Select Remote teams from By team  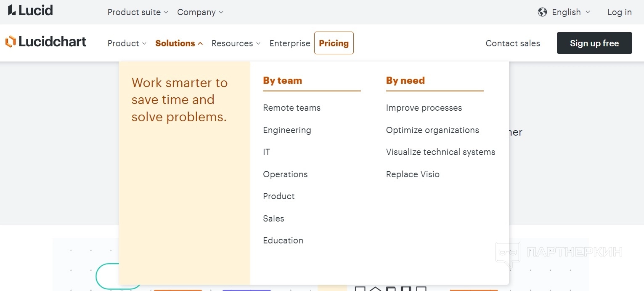pyautogui.click(x=292, y=108)
